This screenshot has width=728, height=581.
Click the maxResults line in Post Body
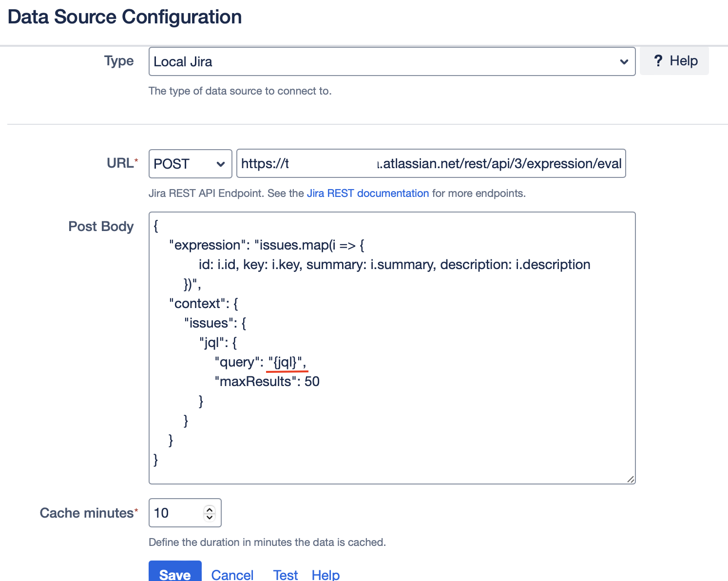point(268,382)
